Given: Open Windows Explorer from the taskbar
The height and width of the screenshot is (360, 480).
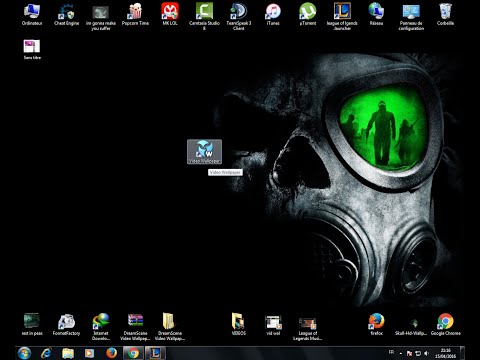Looking at the screenshot, I should (68, 353).
